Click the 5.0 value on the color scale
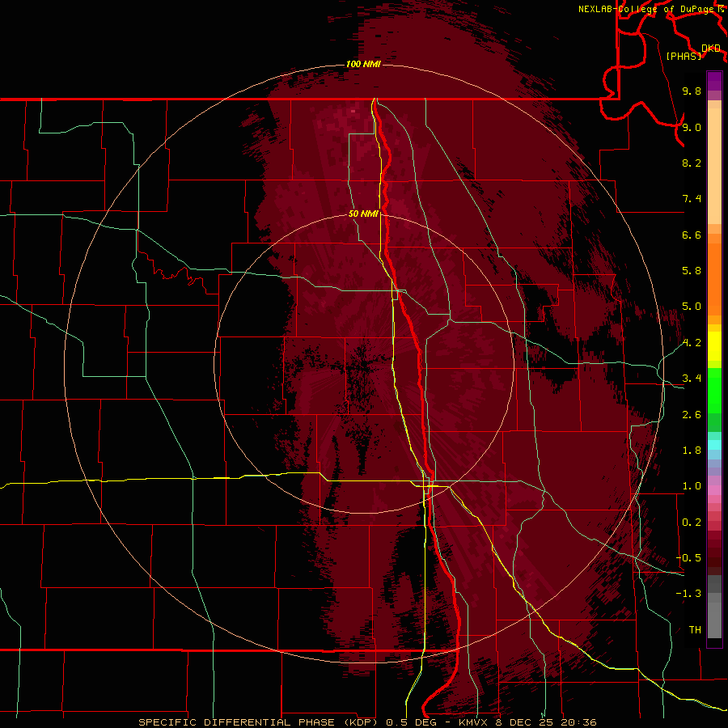The image size is (728, 728). coord(692,307)
